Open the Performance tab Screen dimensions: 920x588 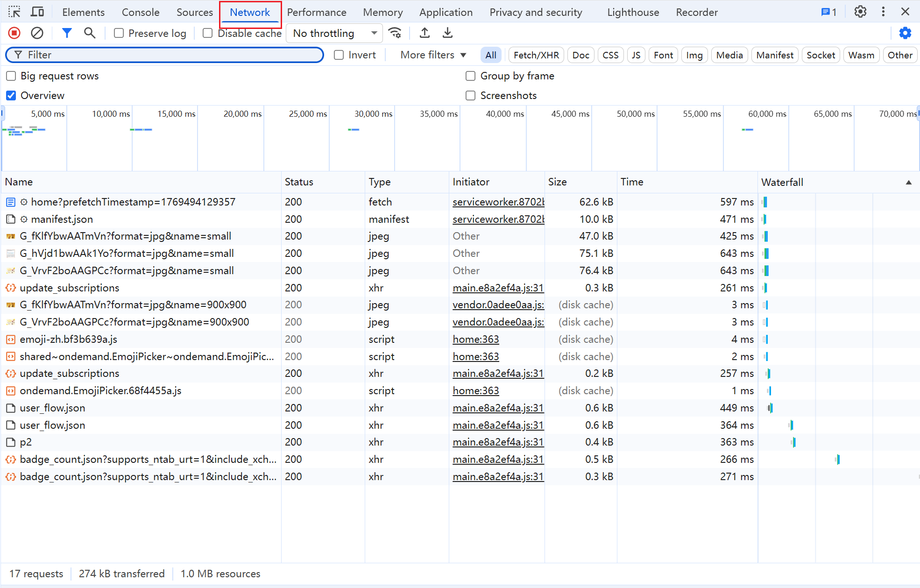point(317,13)
